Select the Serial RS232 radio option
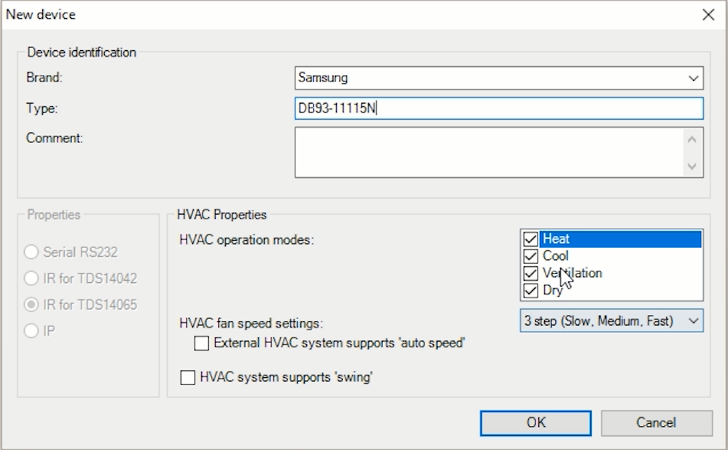 click(33, 252)
